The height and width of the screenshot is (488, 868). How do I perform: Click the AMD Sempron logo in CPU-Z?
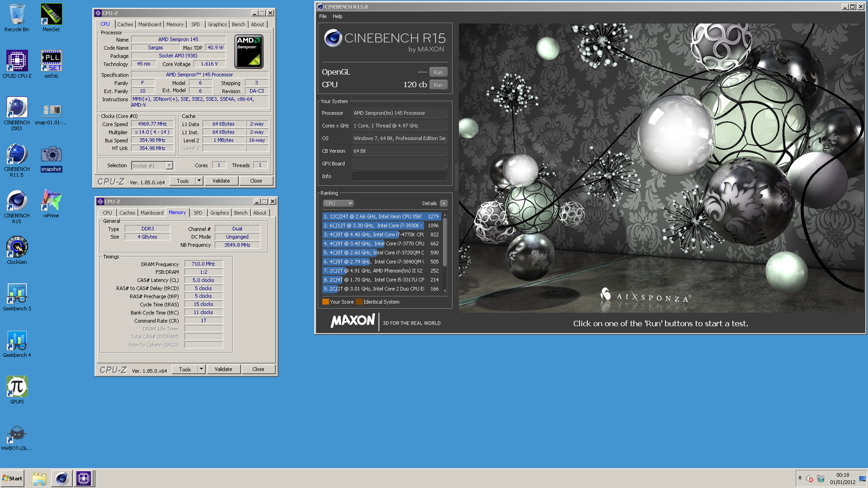tap(249, 52)
